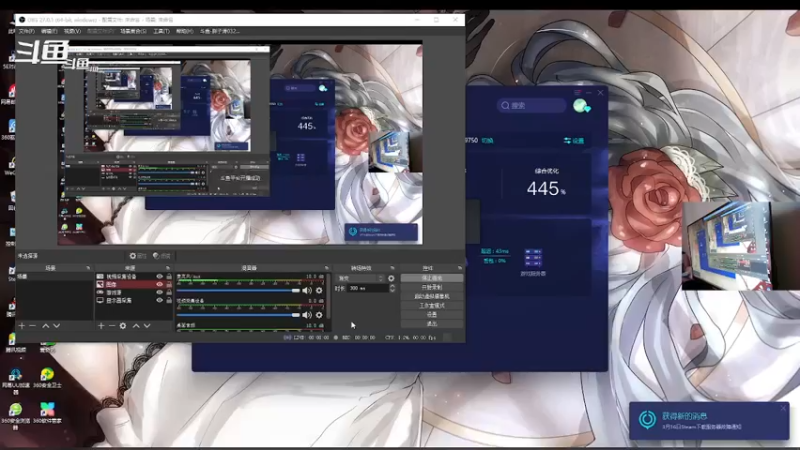The image size is (800, 450).
Task: Add a new scene with the plus icon
Action: [x=21, y=326]
